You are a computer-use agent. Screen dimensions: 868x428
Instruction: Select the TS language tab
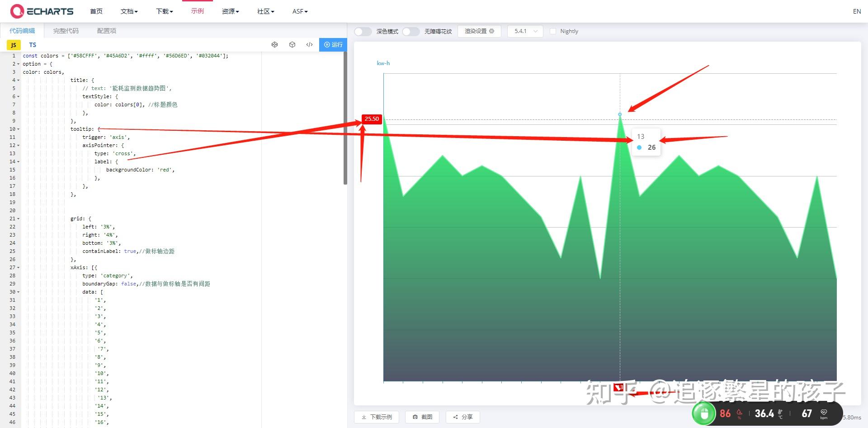pos(33,45)
